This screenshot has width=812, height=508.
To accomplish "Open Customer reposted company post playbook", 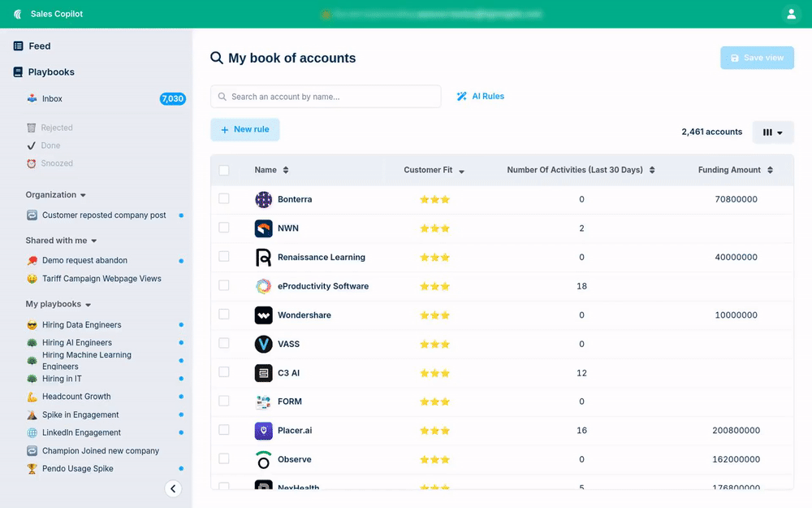I will pos(104,215).
